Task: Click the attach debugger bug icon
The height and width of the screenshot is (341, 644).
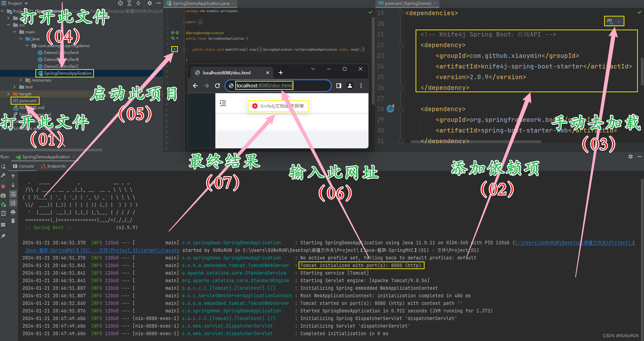Action: [x=3, y=204]
